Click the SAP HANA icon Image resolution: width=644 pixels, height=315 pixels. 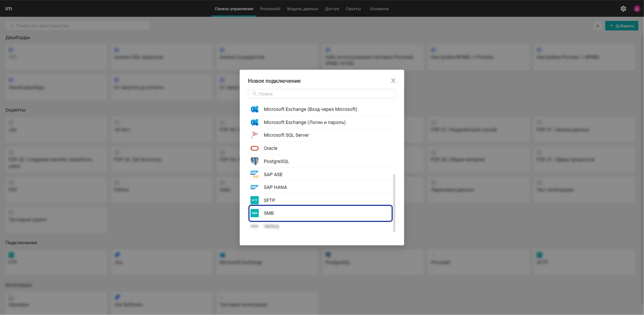point(255,187)
